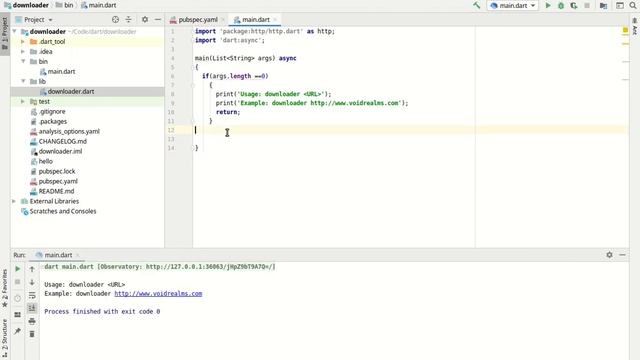Screen dimensions: 640x360
Task: Expand the .dart_tool folder
Action: click(x=23, y=42)
